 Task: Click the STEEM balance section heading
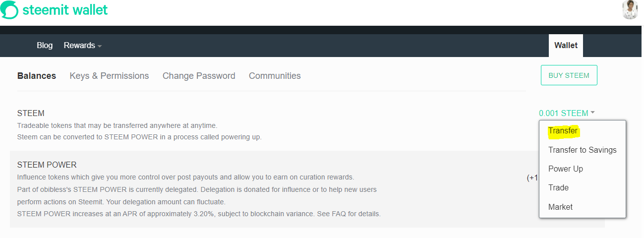point(31,113)
